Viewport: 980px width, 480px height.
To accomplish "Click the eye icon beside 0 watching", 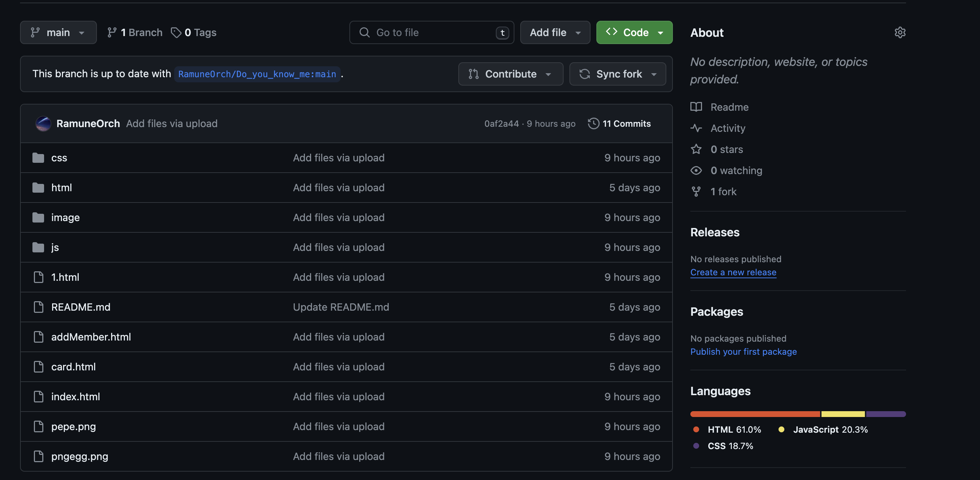I will (x=696, y=170).
